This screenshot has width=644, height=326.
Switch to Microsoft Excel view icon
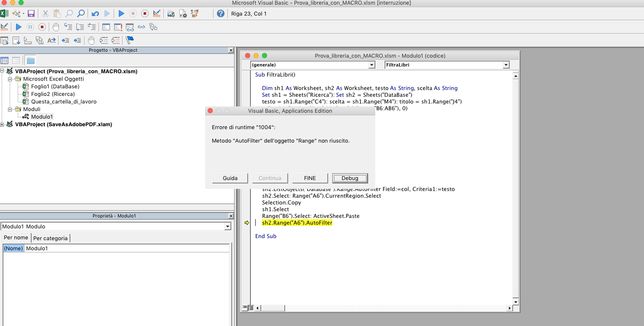[x=4, y=13]
